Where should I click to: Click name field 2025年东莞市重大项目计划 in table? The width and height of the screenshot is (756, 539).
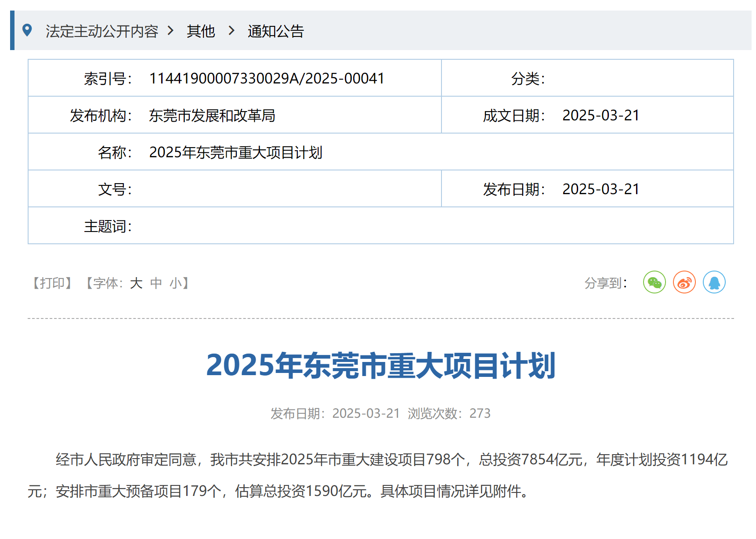236,152
